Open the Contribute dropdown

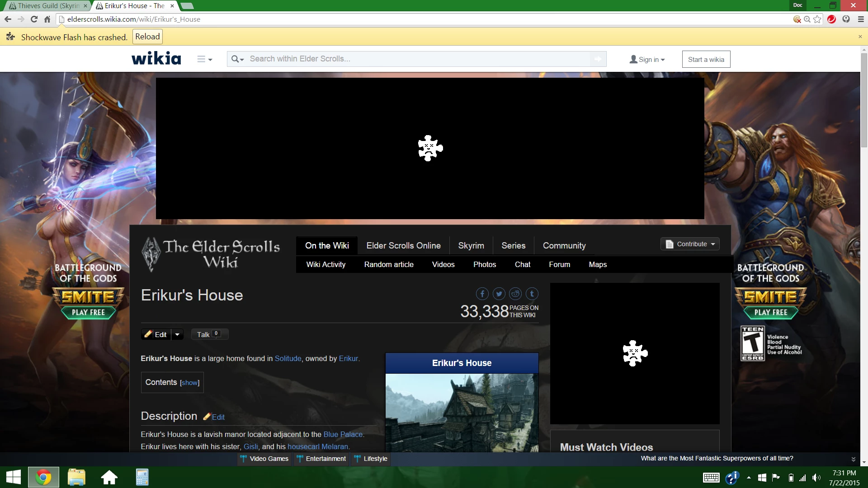[x=690, y=244]
